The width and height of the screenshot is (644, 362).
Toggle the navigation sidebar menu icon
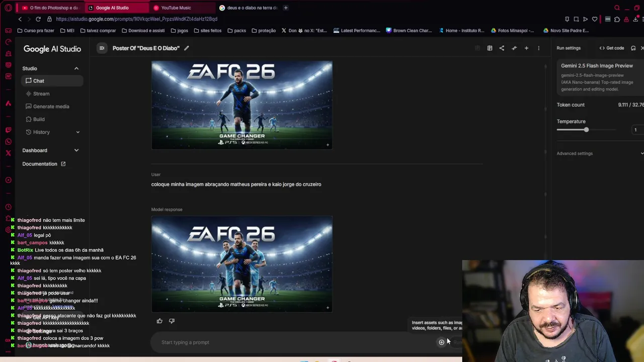(102, 48)
